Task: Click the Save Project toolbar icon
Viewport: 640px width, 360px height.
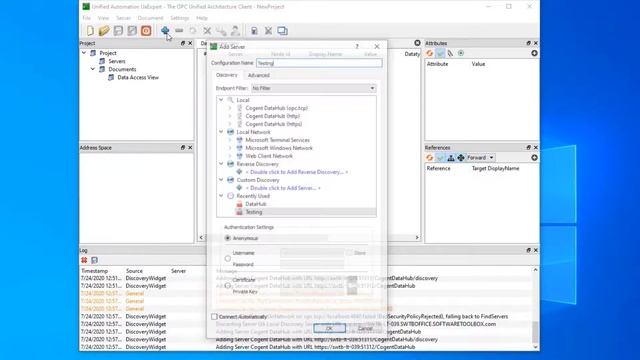Action: point(118,31)
